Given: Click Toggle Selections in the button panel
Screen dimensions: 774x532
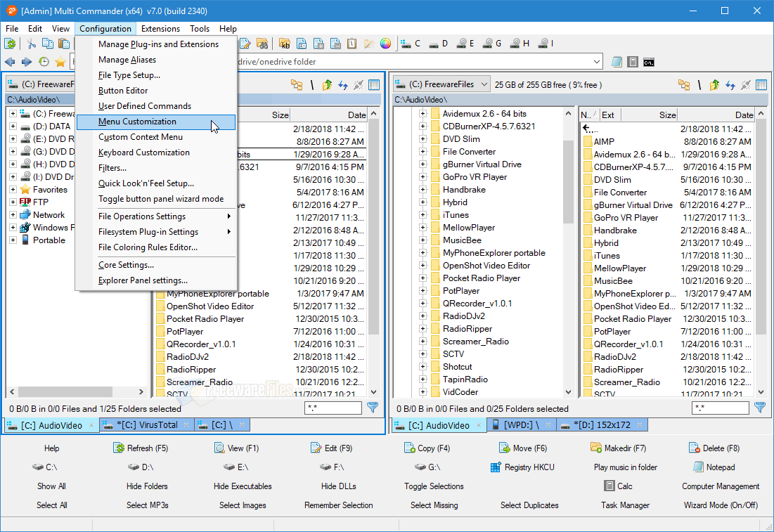Looking at the screenshot, I should coord(434,486).
